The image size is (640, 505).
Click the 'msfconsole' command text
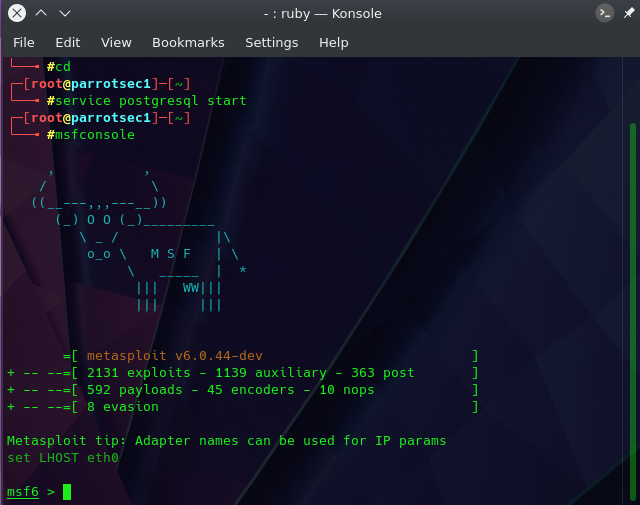[x=95, y=134]
